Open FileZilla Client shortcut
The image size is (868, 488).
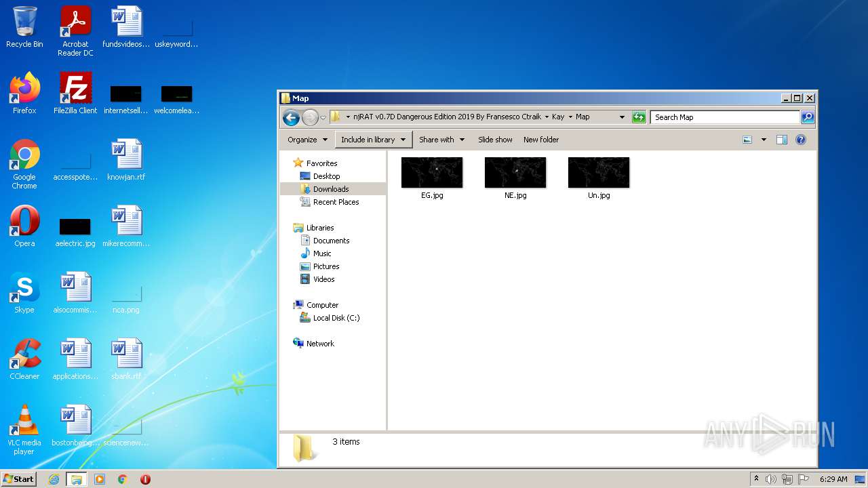click(75, 94)
